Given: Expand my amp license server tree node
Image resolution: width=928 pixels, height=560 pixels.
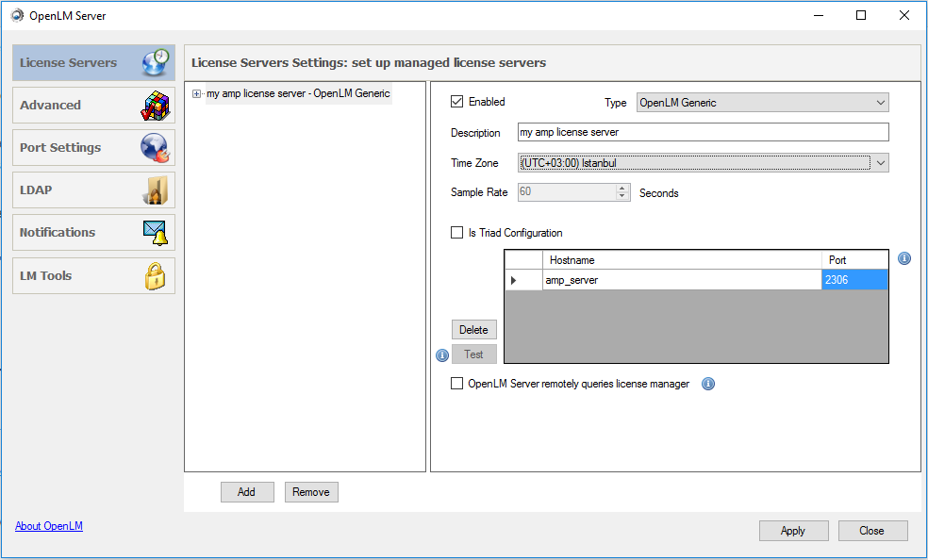Looking at the screenshot, I should click(x=197, y=93).
